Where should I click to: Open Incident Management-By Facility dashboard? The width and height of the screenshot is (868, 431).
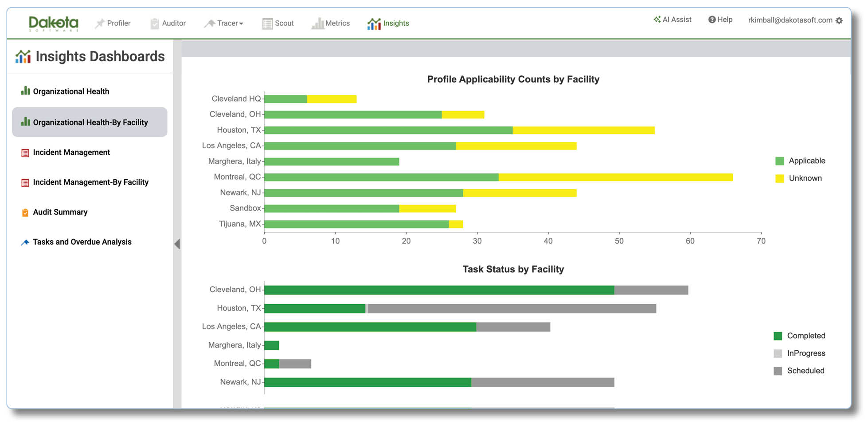(85, 182)
